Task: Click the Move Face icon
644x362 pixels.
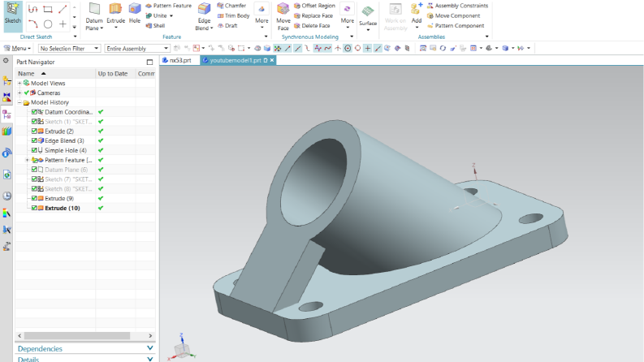Action: pyautogui.click(x=283, y=9)
